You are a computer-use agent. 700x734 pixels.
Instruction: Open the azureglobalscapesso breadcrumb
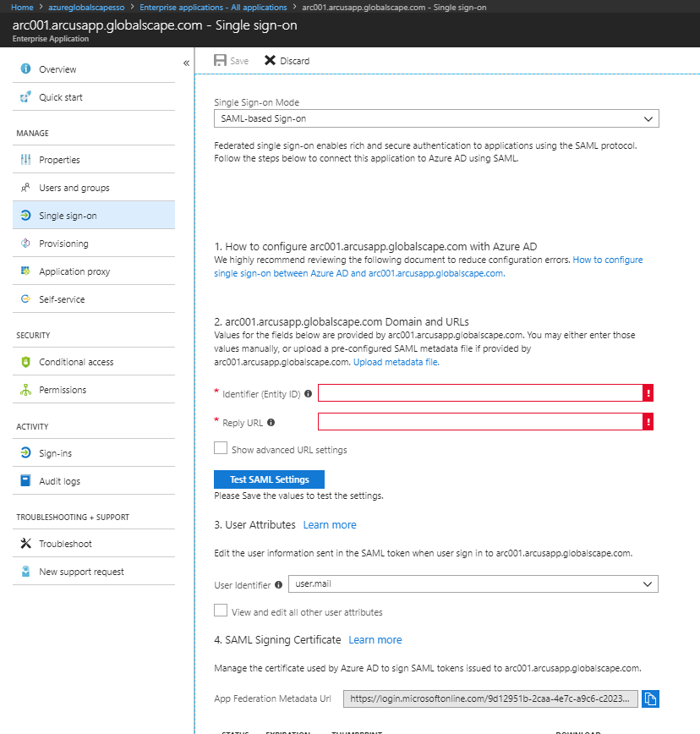86,7
